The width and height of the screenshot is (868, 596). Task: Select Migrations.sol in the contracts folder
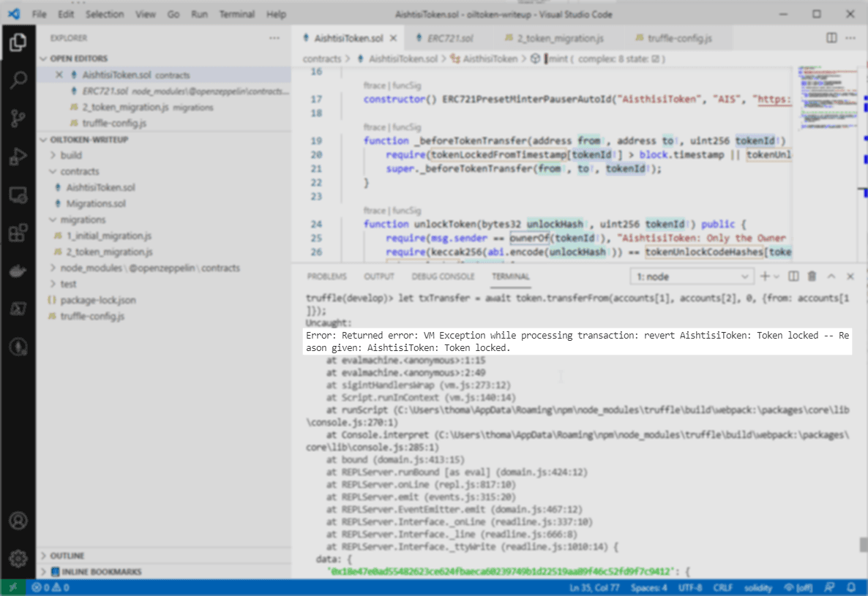[96, 203]
